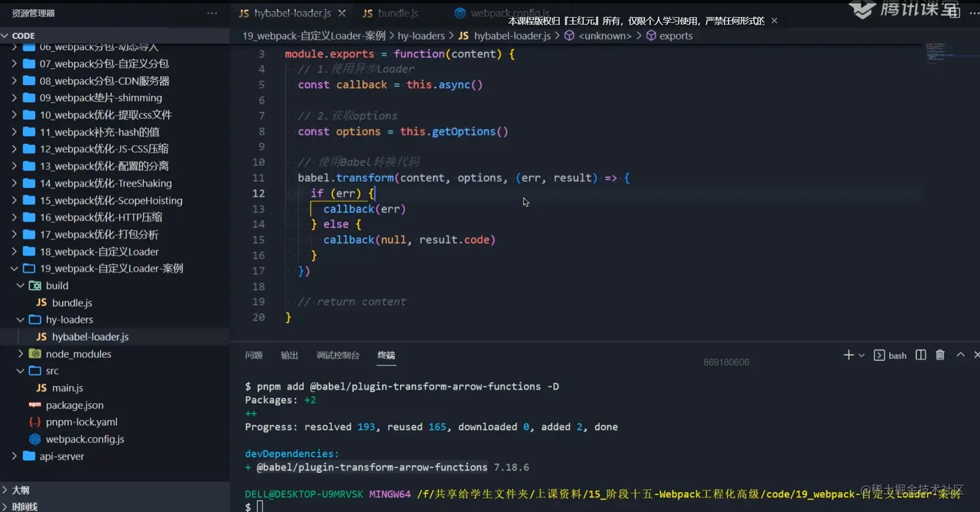Screen dimensions: 980x512
Task: Open the 调试控制台 panel tab
Action: 338,355
